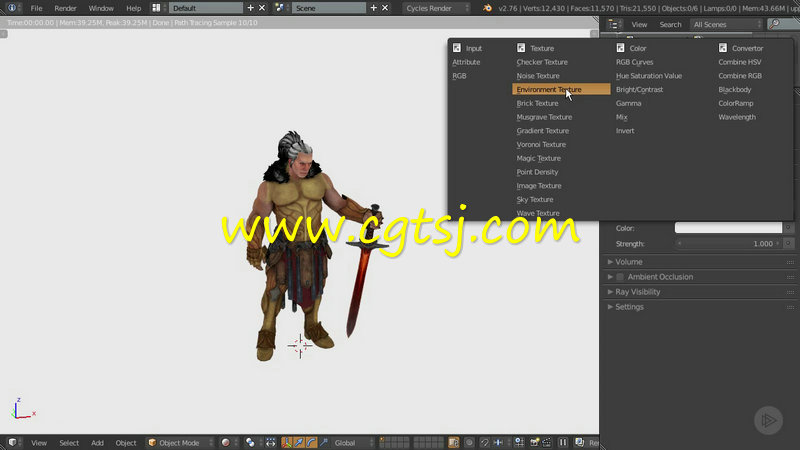Select ColorRamp under Convertor
Image resolution: width=800 pixels, height=450 pixels.
coord(736,103)
